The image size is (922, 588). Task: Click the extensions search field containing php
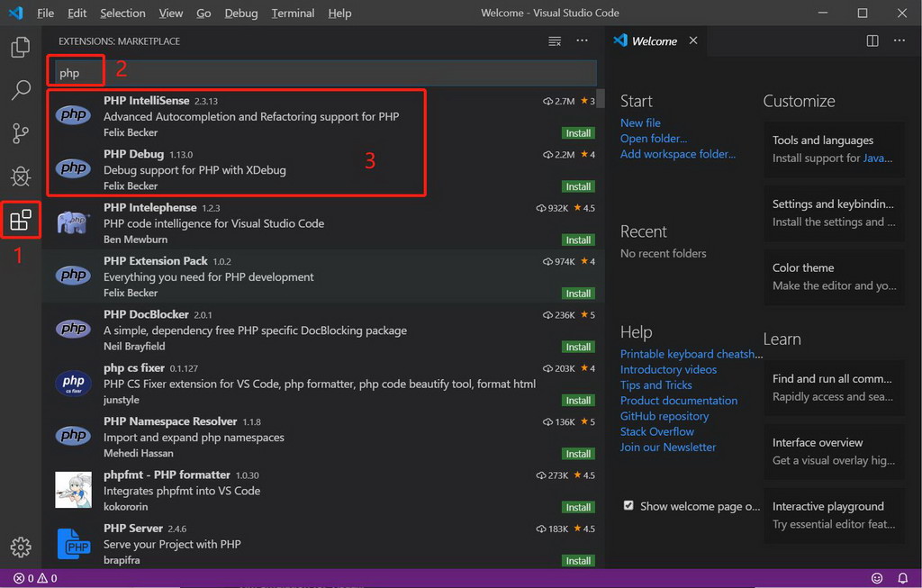pos(326,73)
